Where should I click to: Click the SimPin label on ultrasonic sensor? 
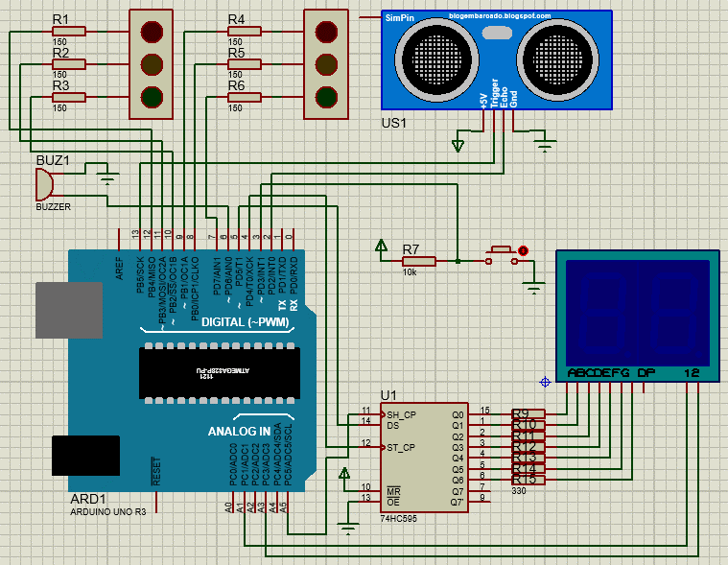point(399,18)
